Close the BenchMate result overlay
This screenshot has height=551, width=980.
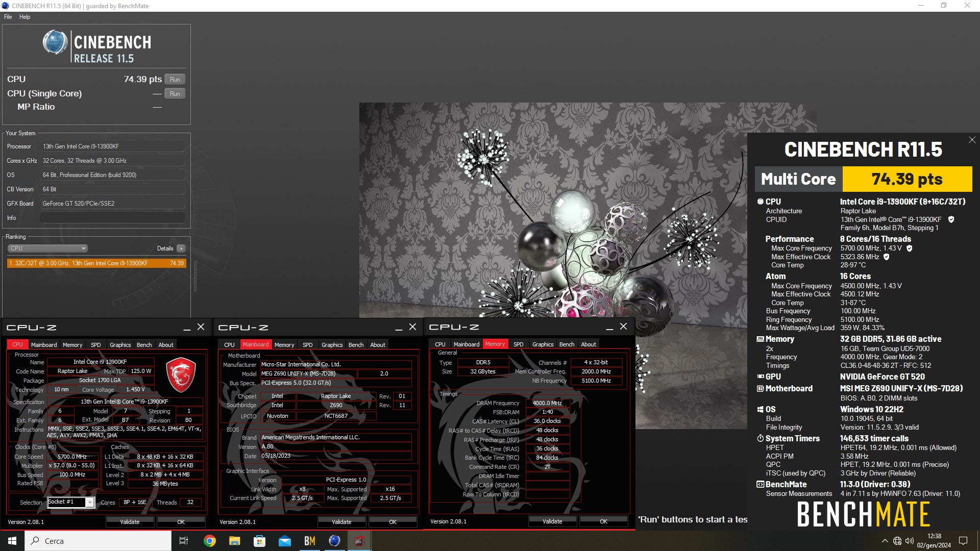tap(972, 140)
